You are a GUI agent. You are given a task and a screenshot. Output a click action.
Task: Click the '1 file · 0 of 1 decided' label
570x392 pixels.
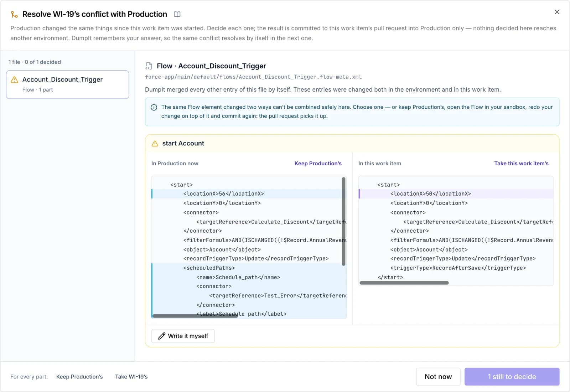tap(35, 62)
